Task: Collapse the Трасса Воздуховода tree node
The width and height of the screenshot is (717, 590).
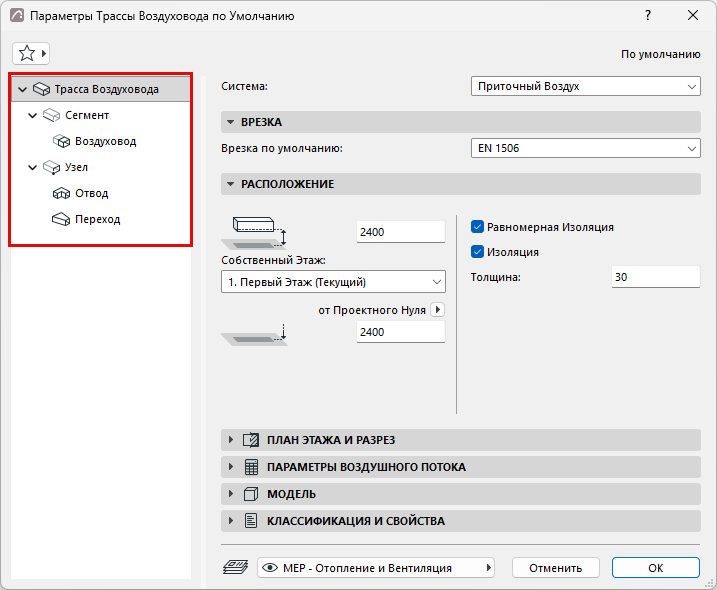Action: point(22,89)
